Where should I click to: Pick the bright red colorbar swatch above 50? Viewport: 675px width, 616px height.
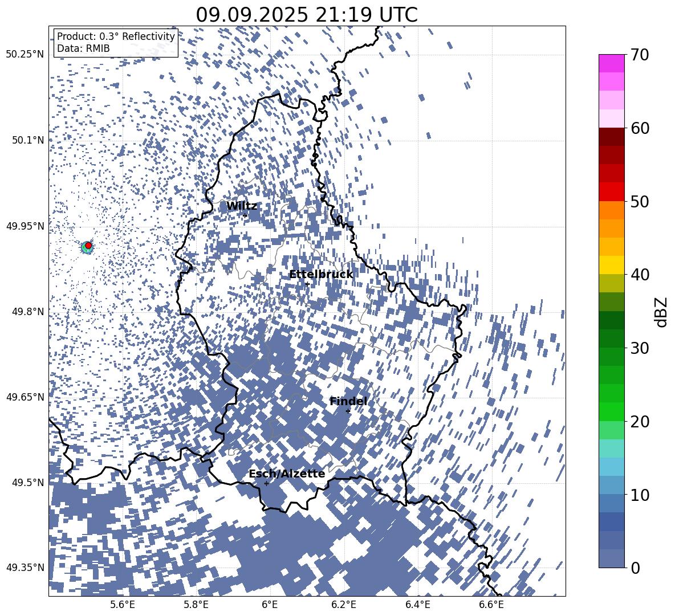coord(611,192)
